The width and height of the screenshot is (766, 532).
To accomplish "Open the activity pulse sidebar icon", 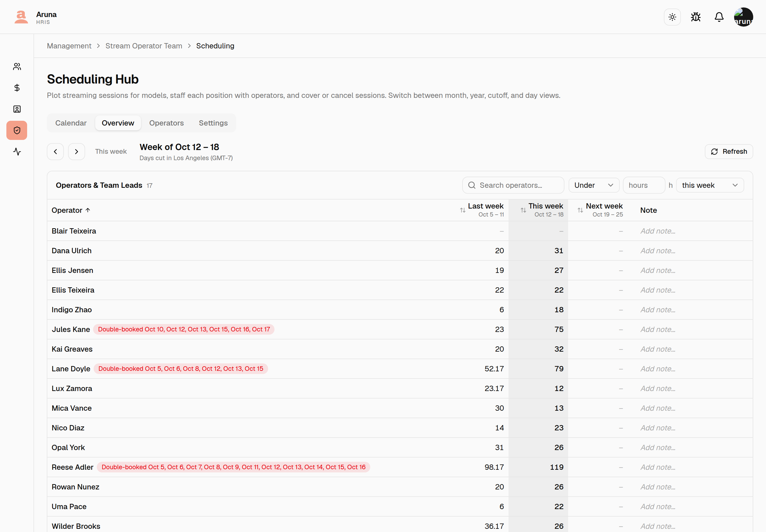I will (x=17, y=152).
